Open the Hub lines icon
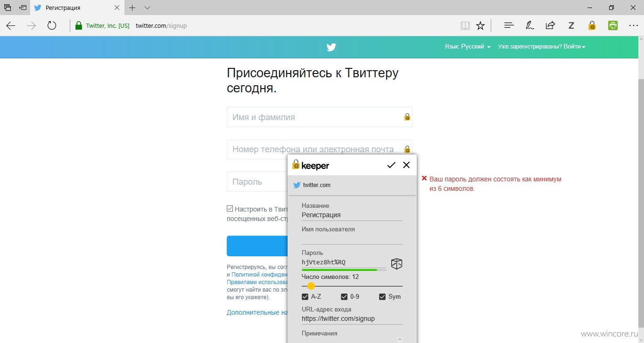 509,25
